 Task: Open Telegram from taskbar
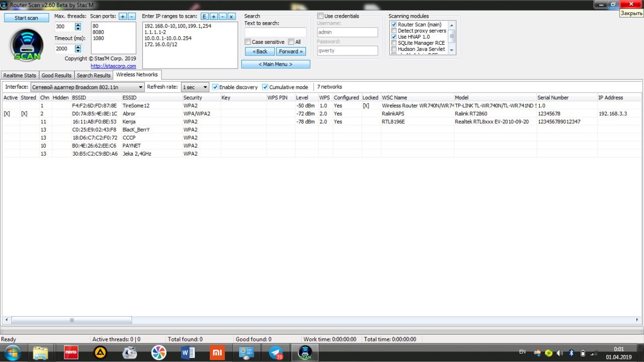click(x=276, y=352)
